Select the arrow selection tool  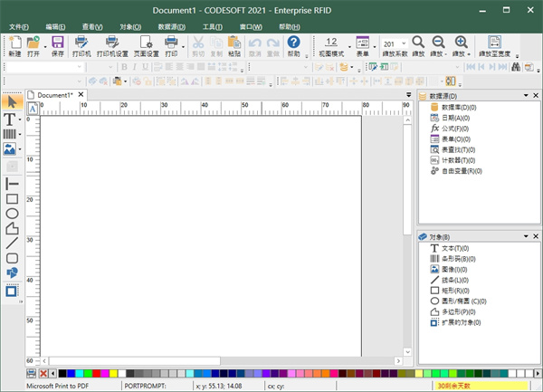(12, 101)
